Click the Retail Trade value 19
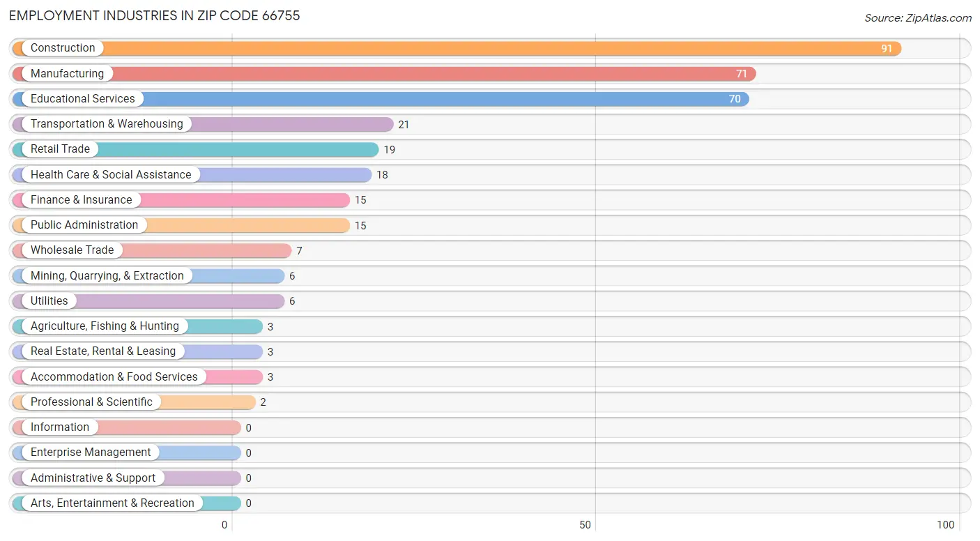 pyautogui.click(x=389, y=150)
